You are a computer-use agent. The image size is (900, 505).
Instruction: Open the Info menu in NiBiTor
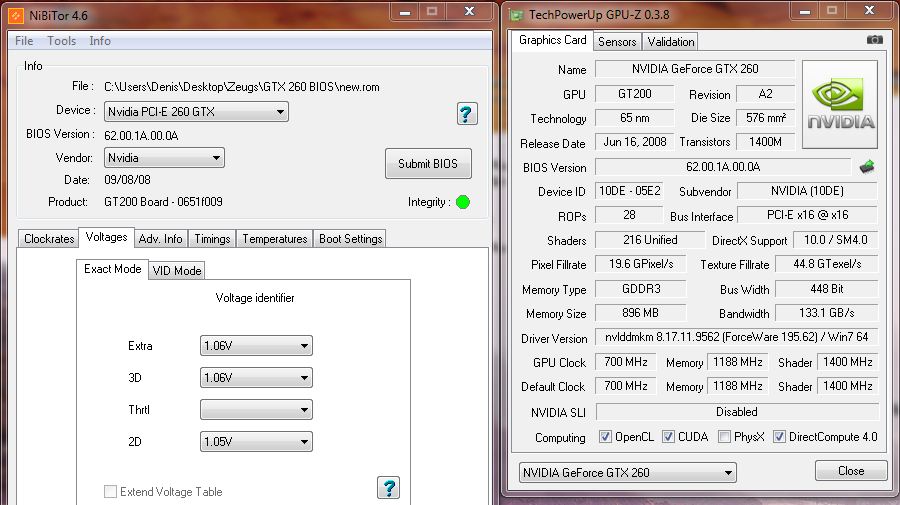coord(100,41)
